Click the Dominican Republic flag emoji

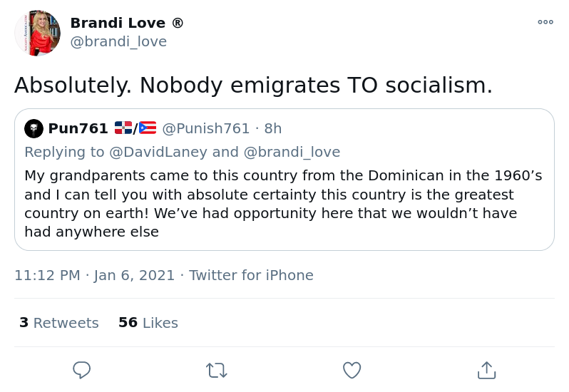point(123,128)
